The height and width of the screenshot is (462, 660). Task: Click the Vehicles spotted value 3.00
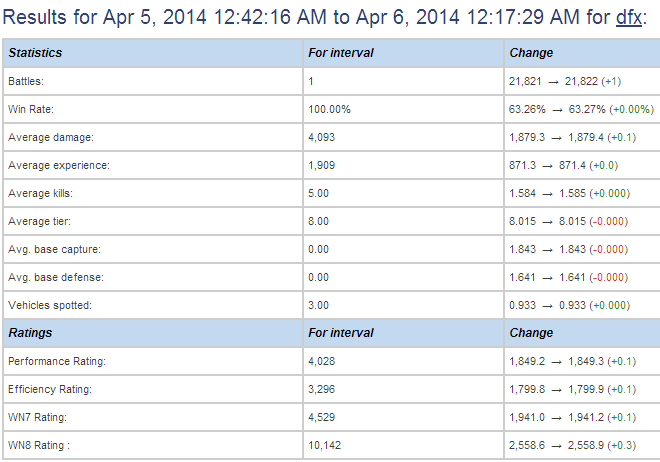(318, 305)
